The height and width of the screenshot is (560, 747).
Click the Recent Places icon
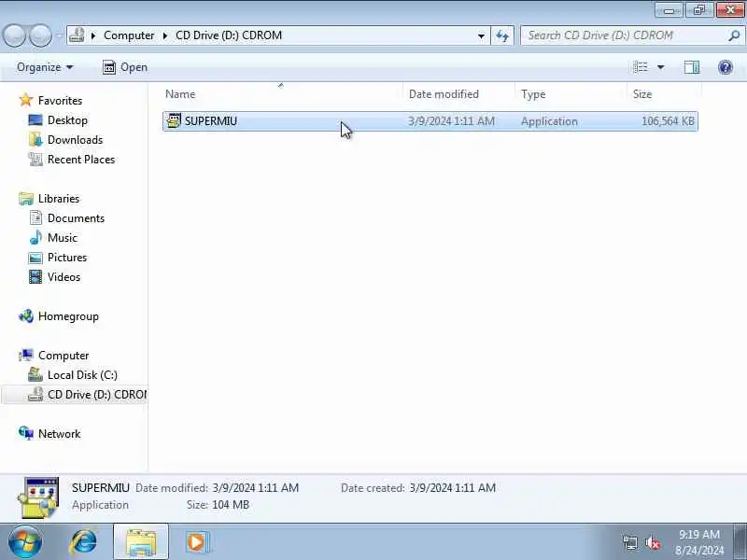tap(35, 159)
